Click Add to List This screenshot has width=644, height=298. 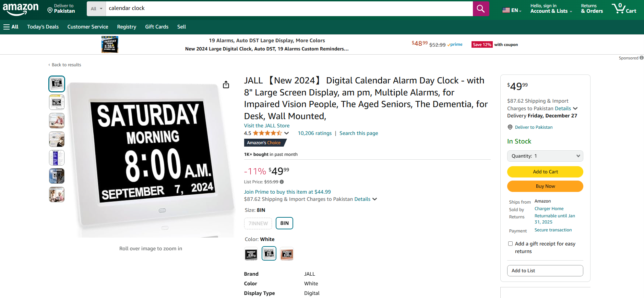click(x=545, y=271)
